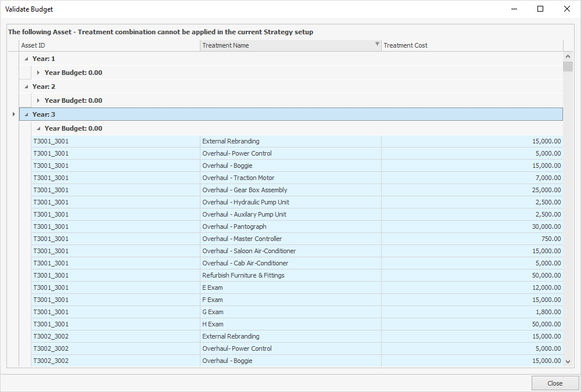Select the Overhaul- Power Control row for T3001_3001
Viewport: 581px width, 392px height.
click(297, 153)
